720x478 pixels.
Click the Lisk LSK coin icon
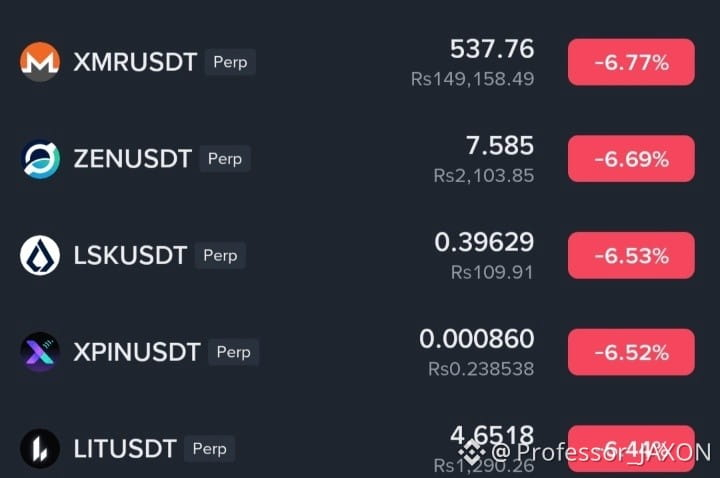point(40,255)
